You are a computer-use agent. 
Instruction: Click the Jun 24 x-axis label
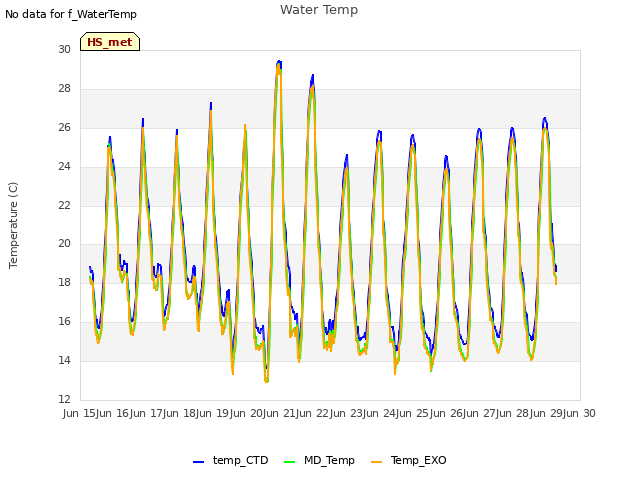(381, 413)
